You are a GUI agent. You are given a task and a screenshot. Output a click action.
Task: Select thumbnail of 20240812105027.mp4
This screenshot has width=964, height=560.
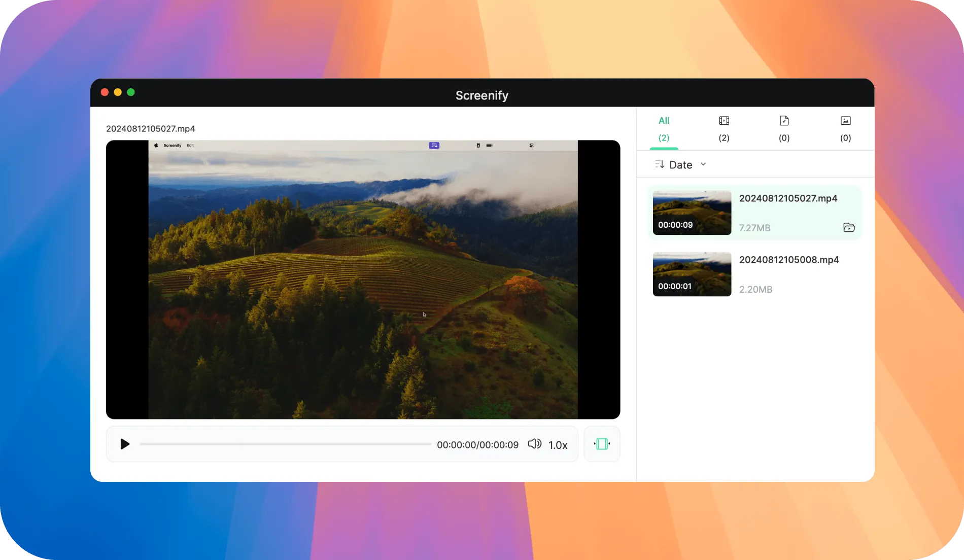click(692, 213)
